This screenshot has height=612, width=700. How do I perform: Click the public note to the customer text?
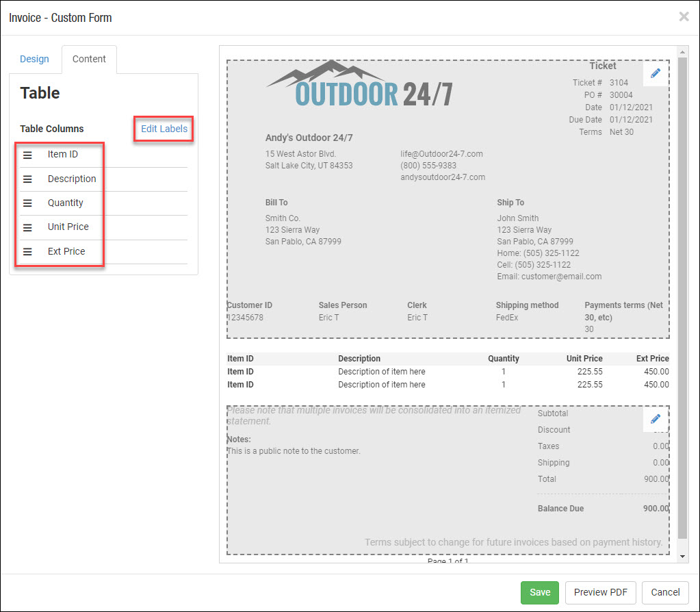point(294,451)
